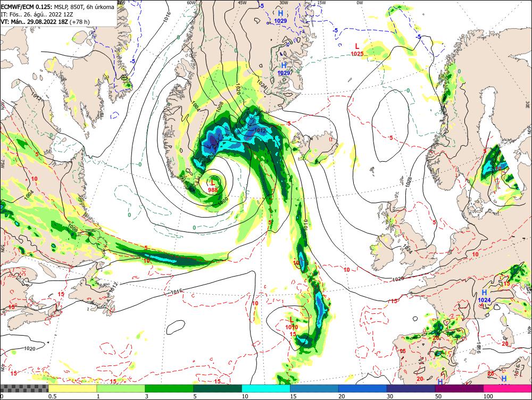This screenshot has height=400, width=532.
Task: Click the '1000' isobar label near the low
Action: point(222,201)
